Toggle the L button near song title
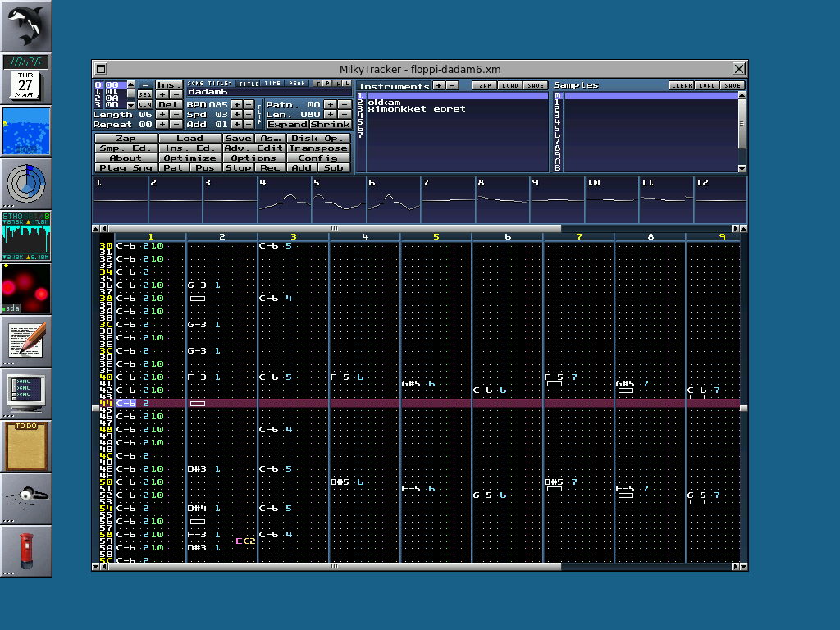Image resolution: width=840 pixels, height=630 pixels. click(347, 84)
